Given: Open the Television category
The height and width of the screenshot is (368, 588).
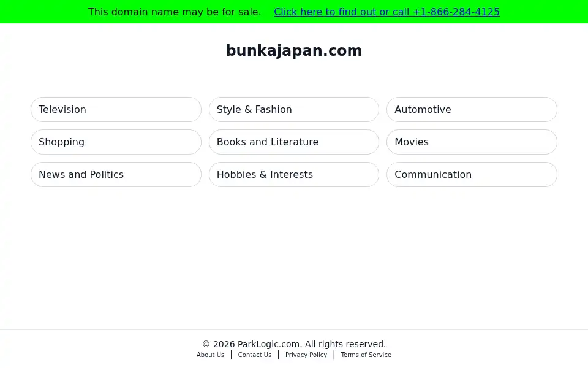Looking at the screenshot, I should click(x=116, y=110).
